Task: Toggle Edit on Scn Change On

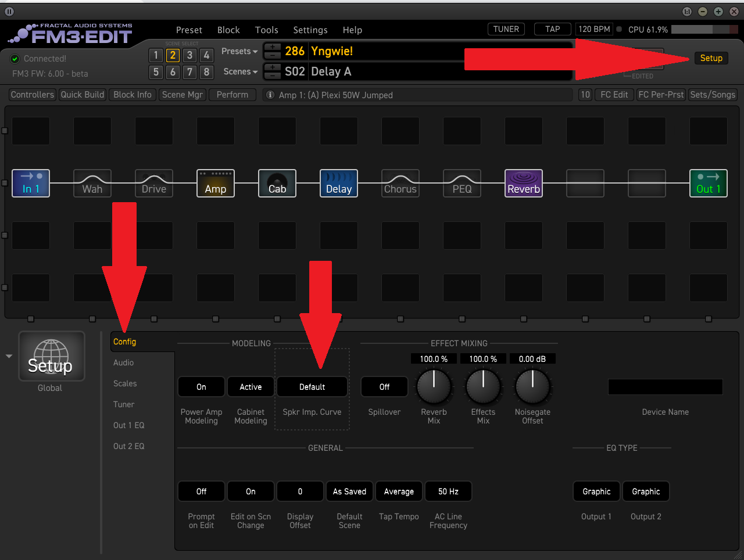Action: click(251, 491)
